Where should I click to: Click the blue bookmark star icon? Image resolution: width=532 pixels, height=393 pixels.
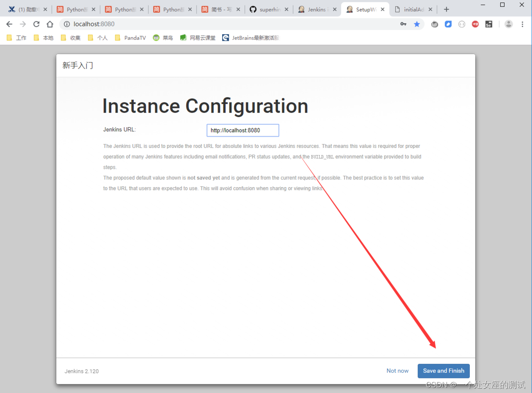point(417,24)
